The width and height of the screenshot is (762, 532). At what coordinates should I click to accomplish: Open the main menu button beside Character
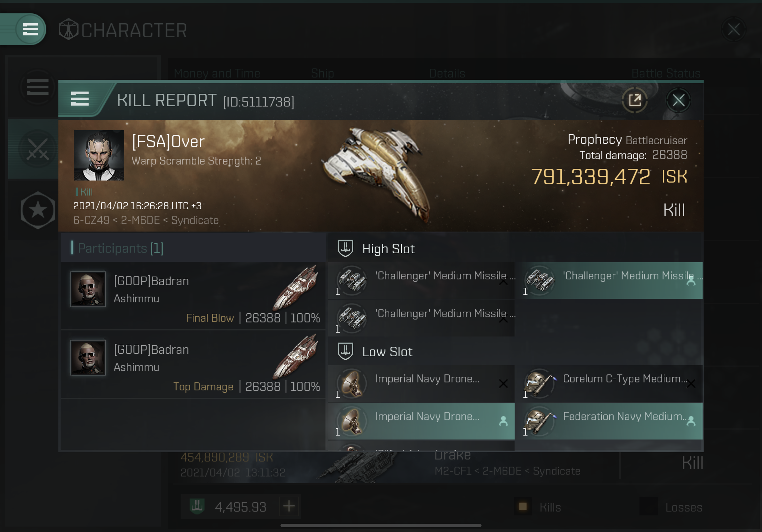[30, 29]
